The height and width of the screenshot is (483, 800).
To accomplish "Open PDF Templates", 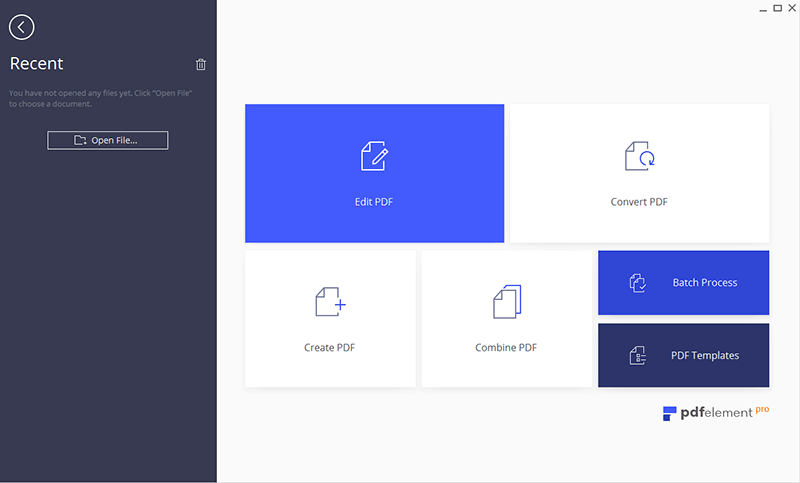I will point(684,355).
